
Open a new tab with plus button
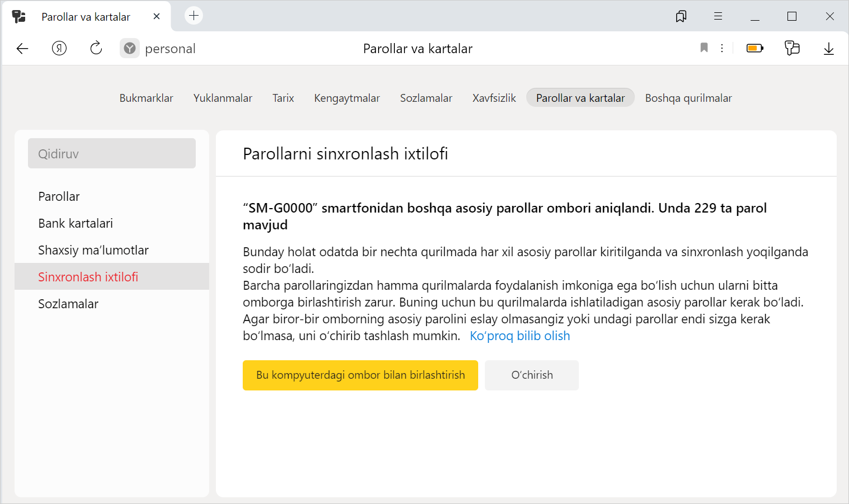[x=194, y=16]
